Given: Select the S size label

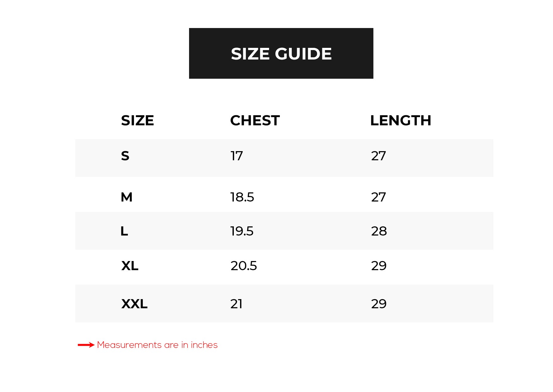Looking at the screenshot, I should click(125, 156).
